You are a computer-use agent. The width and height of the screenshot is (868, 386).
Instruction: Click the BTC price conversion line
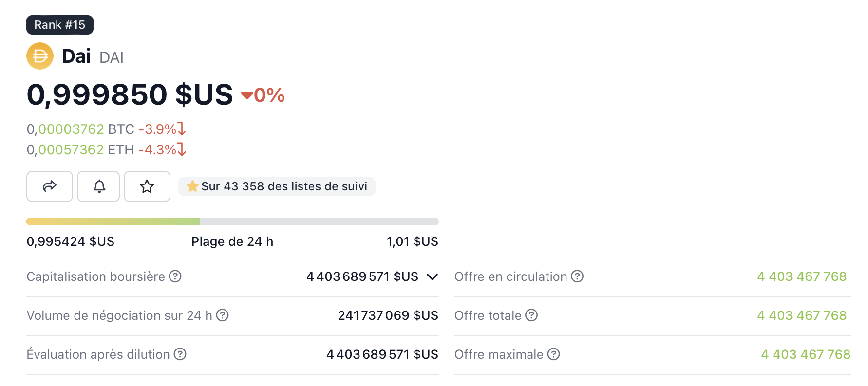tap(106, 129)
